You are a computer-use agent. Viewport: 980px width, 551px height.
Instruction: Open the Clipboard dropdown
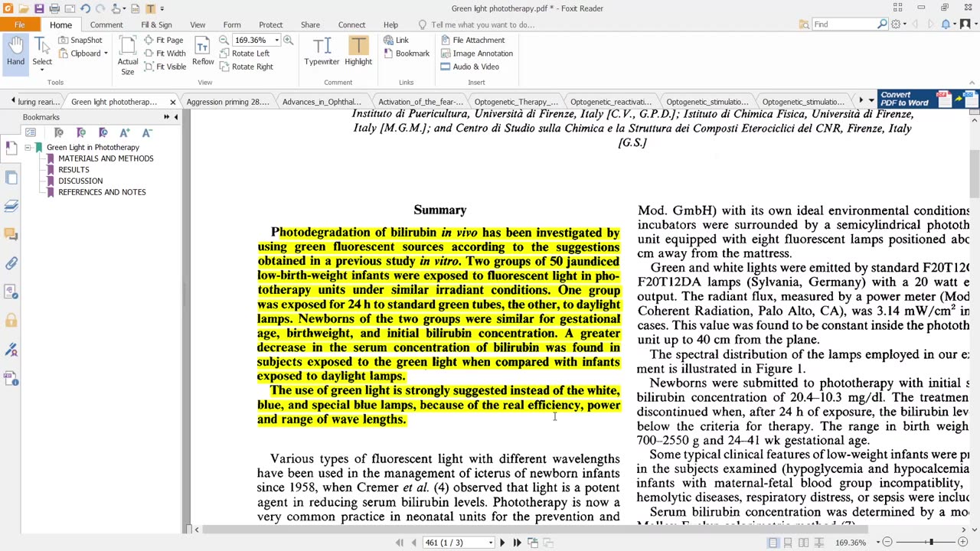106,54
